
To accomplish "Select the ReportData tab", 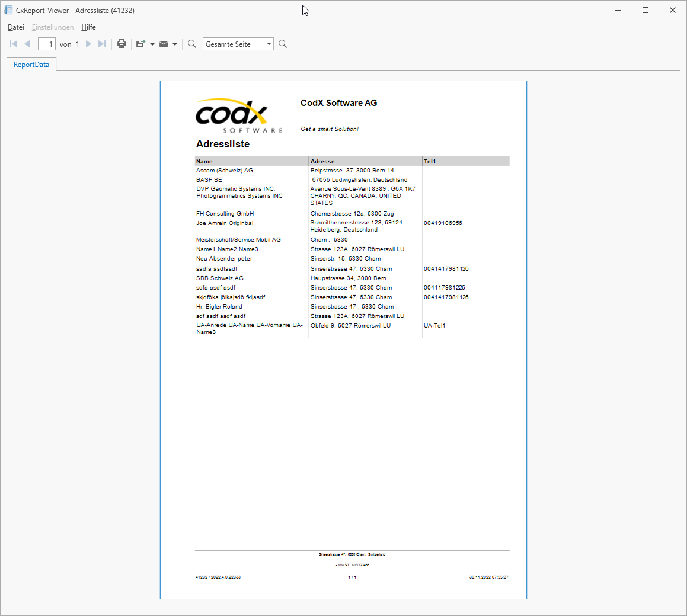I will (x=31, y=64).
